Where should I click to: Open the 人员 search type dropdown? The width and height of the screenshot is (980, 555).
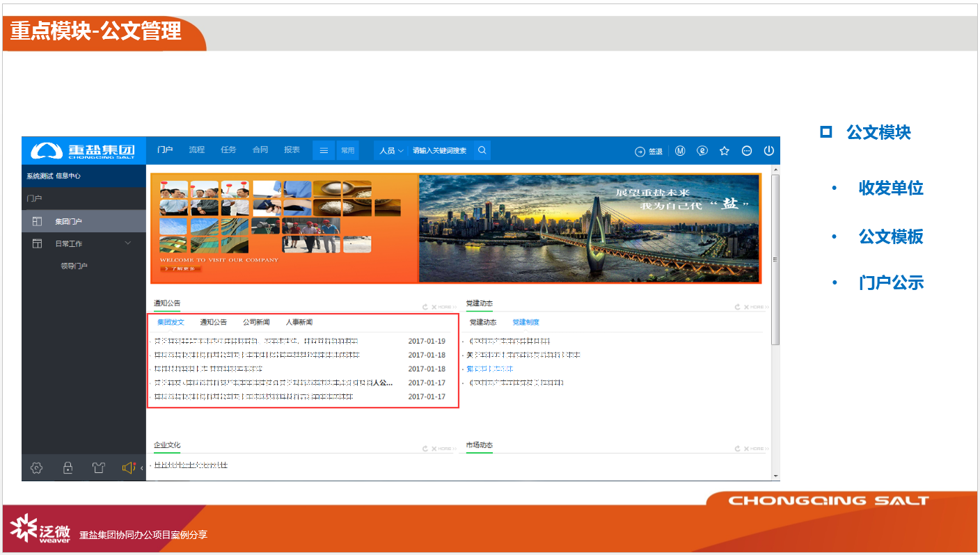(390, 150)
